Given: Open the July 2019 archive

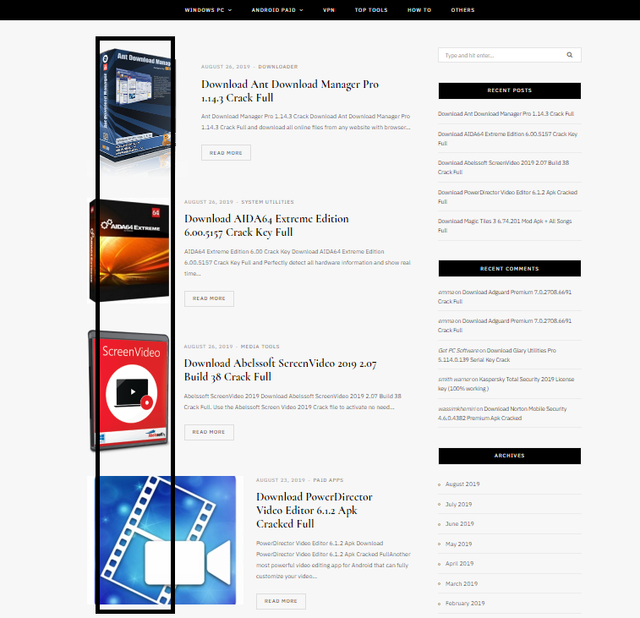Looking at the screenshot, I should tap(458, 504).
